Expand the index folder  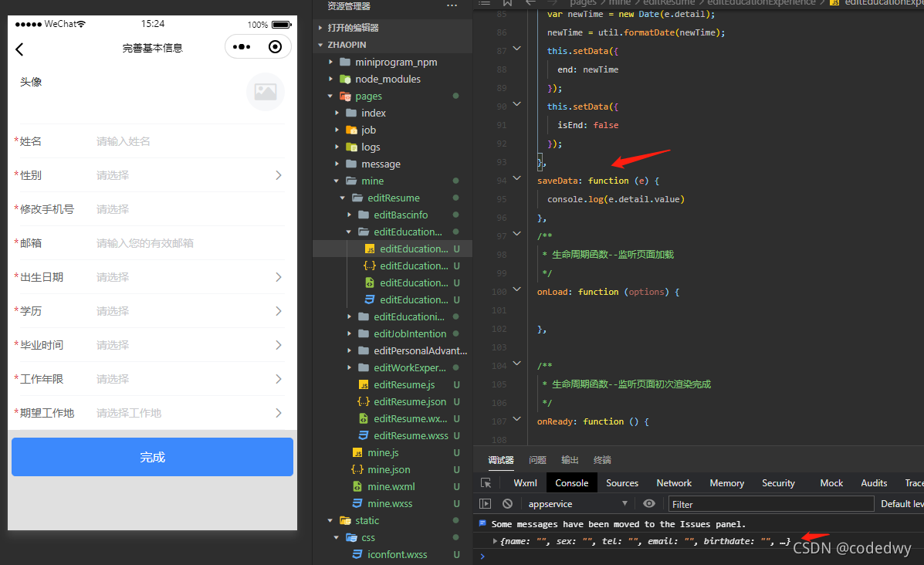[392, 113]
